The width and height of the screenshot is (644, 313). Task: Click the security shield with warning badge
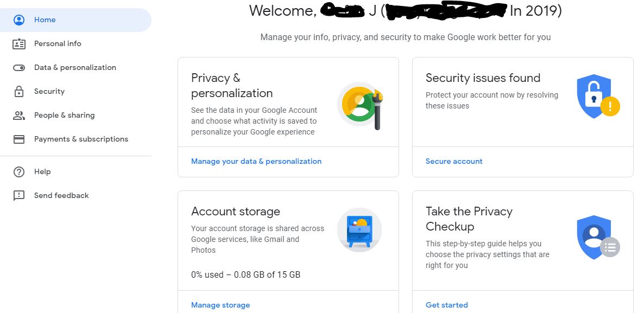click(598, 97)
